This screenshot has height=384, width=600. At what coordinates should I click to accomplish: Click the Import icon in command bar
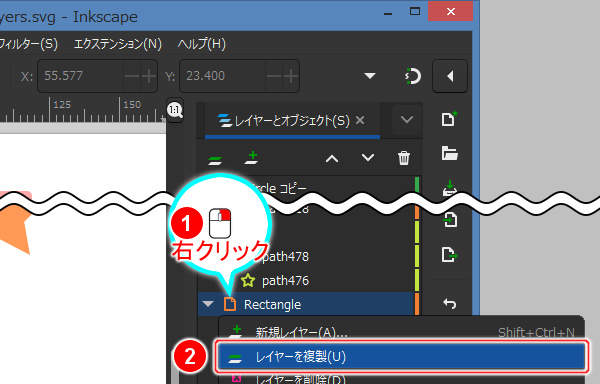[449, 220]
